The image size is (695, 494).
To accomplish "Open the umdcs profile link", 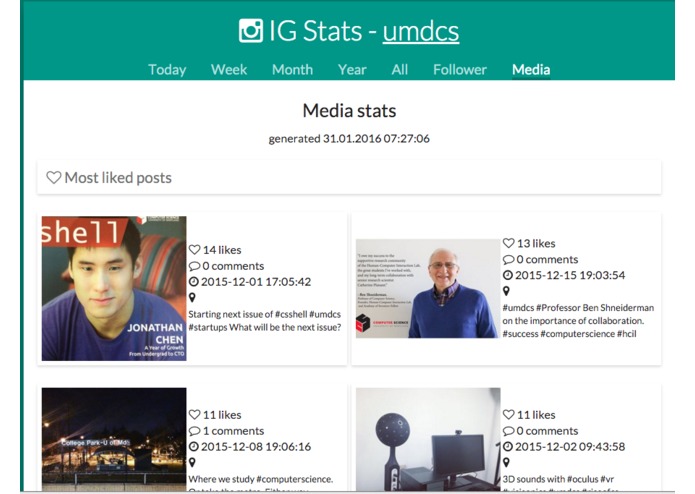I will pyautogui.click(x=421, y=31).
